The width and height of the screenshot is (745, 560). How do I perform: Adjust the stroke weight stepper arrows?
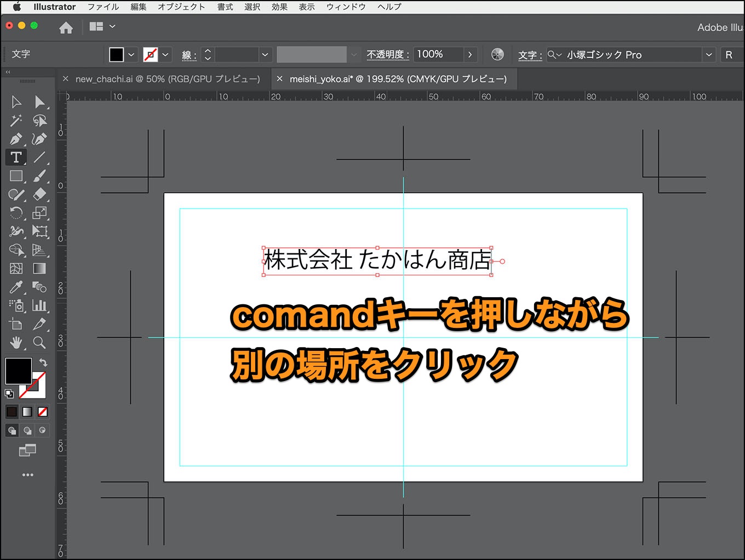[x=208, y=55]
